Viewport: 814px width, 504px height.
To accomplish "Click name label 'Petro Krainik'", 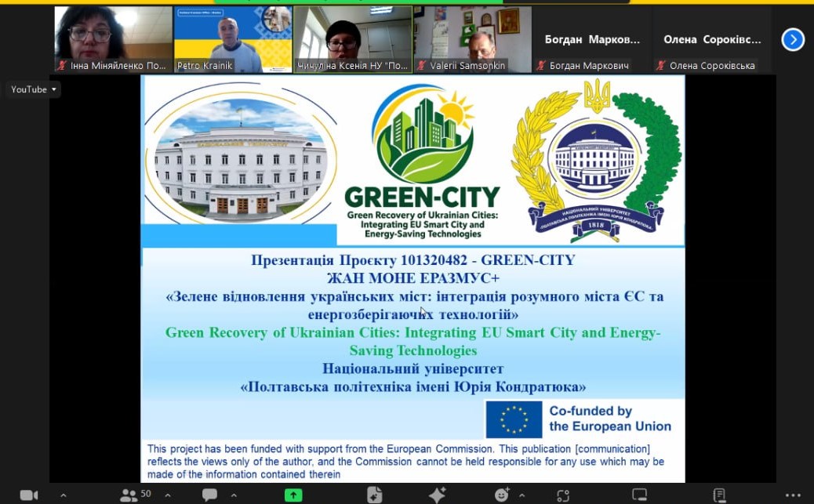I will (x=205, y=65).
